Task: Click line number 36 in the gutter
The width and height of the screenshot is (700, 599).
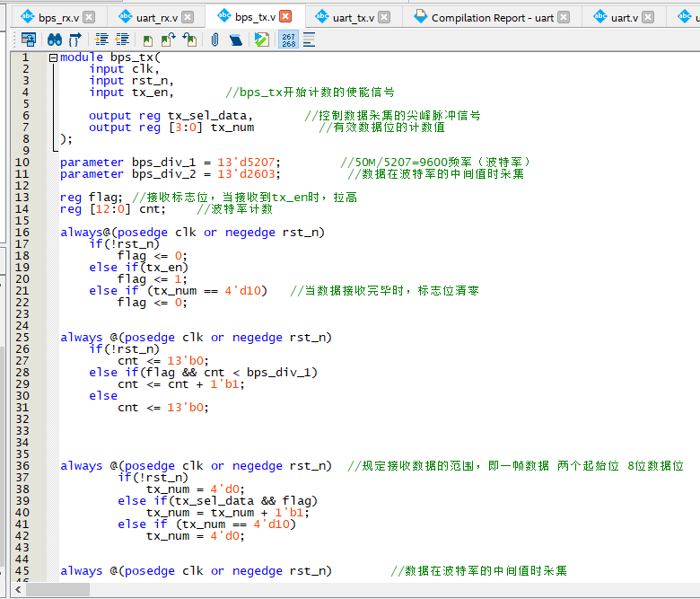Action: pos(22,466)
